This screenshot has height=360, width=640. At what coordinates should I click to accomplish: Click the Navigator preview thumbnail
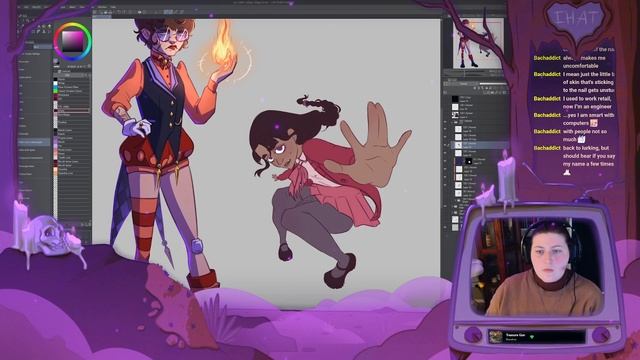click(x=478, y=43)
